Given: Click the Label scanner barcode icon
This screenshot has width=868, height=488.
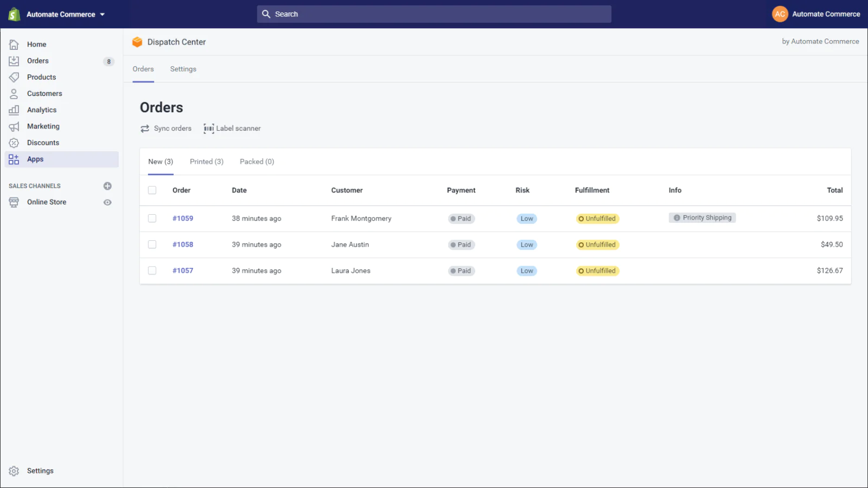Looking at the screenshot, I should coord(209,128).
